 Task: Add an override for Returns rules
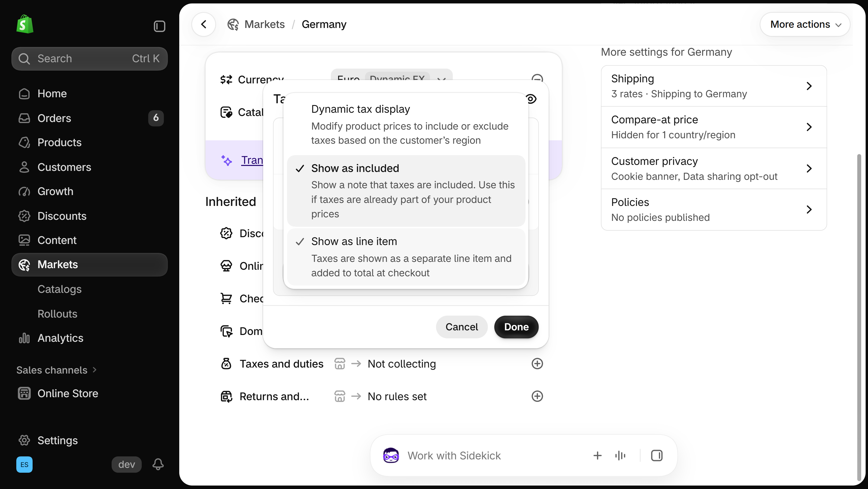[x=537, y=396]
